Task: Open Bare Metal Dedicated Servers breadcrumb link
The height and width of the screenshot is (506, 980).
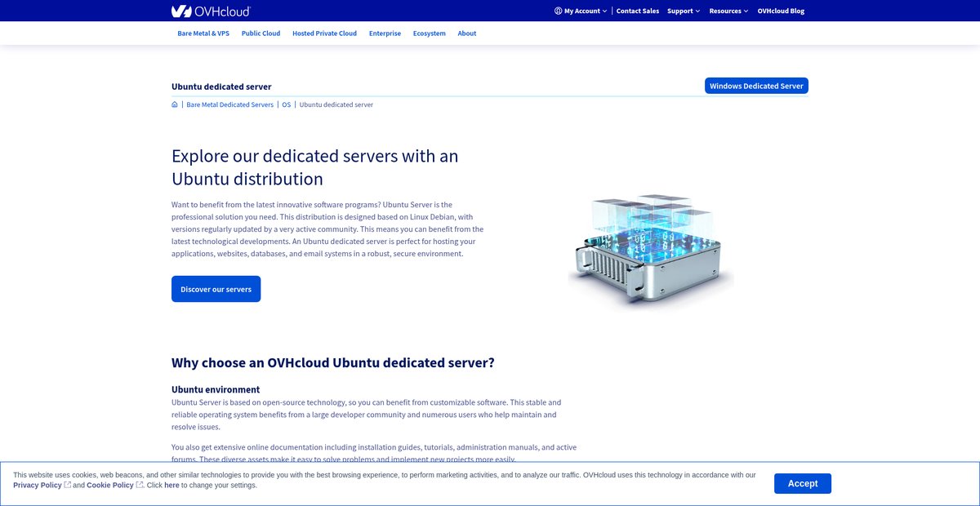Action: [x=230, y=104]
